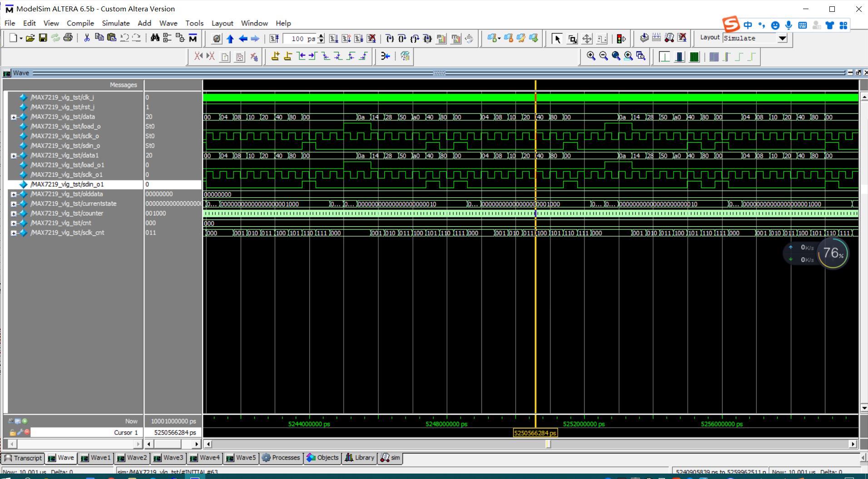Click the Sogou microphone voice input icon
This screenshot has height=479, width=868.
click(789, 25)
